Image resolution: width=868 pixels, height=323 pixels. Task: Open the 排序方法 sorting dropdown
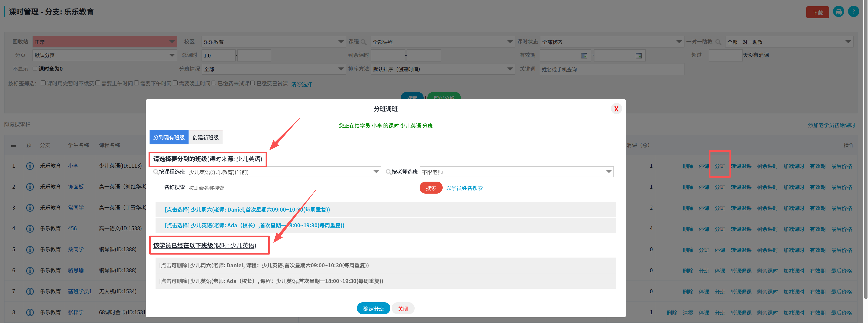click(509, 69)
